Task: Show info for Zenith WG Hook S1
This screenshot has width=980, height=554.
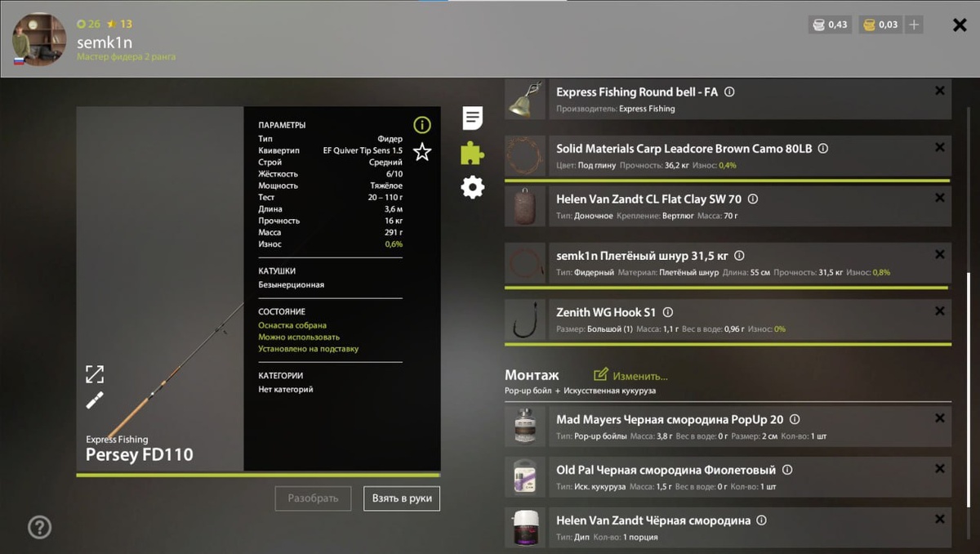Action: (x=668, y=312)
